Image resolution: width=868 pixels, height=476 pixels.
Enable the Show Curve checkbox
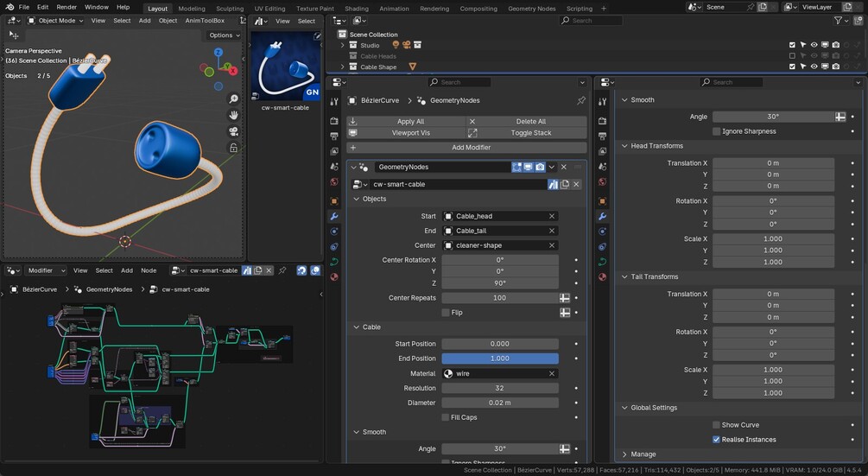coord(716,425)
